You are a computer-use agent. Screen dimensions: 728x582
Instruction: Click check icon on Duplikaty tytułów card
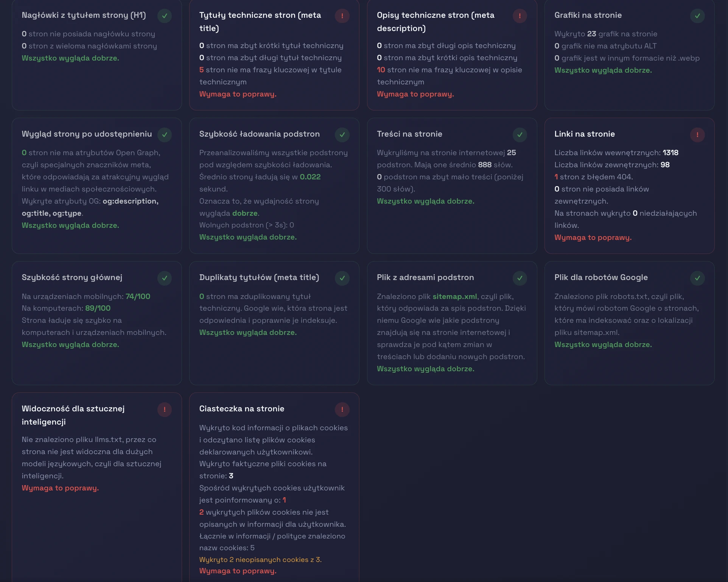(342, 278)
